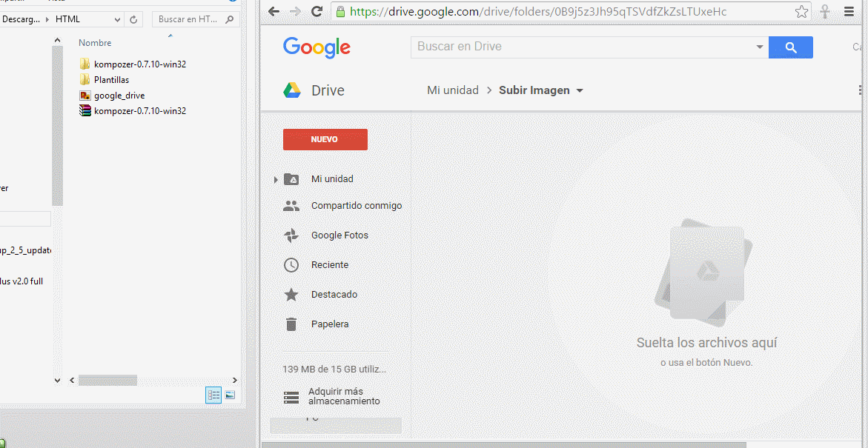This screenshot has height=448, width=868.
Task: Click the file list scroll left arrow
Action: [x=72, y=381]
